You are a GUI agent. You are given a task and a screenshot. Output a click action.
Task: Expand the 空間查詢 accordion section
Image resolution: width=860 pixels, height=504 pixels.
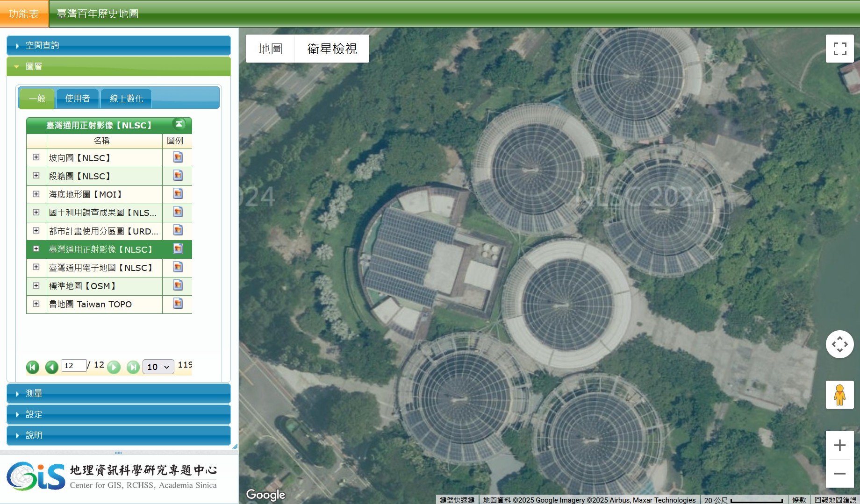pos(118,45)
